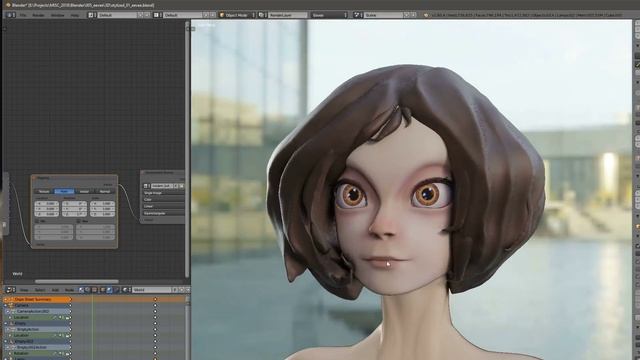Enable the Min checkbox in Mapping node
Screen dimensions: 640x360
[37, 221]
